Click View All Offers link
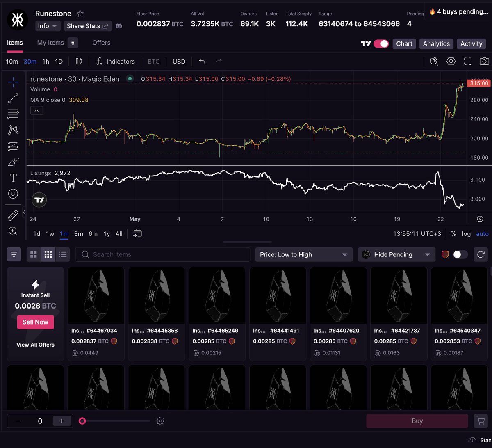The width and height of the screenshot is (492, 448). (x=35, y=345)
